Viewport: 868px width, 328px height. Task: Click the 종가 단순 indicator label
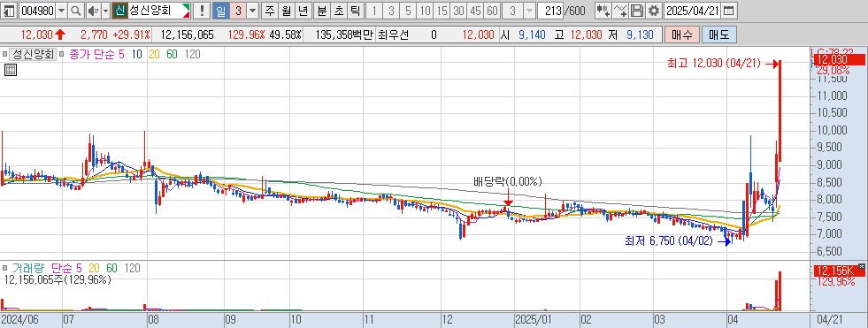92,54
